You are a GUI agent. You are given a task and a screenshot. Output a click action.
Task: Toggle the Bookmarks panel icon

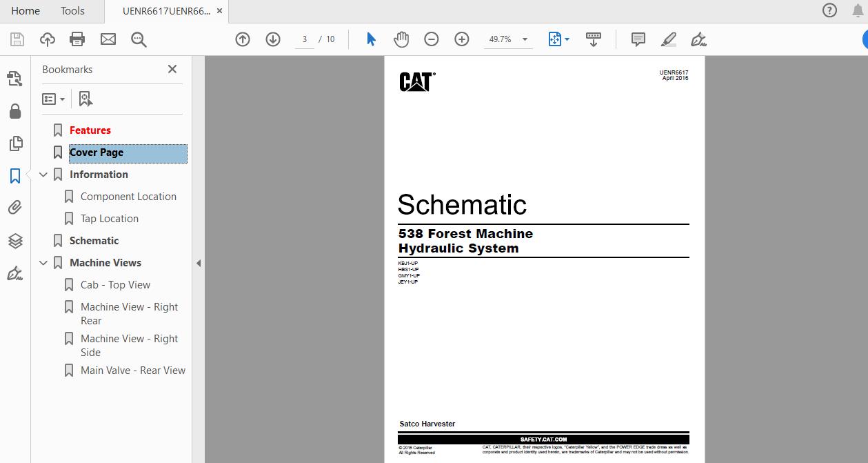(15, 175)
